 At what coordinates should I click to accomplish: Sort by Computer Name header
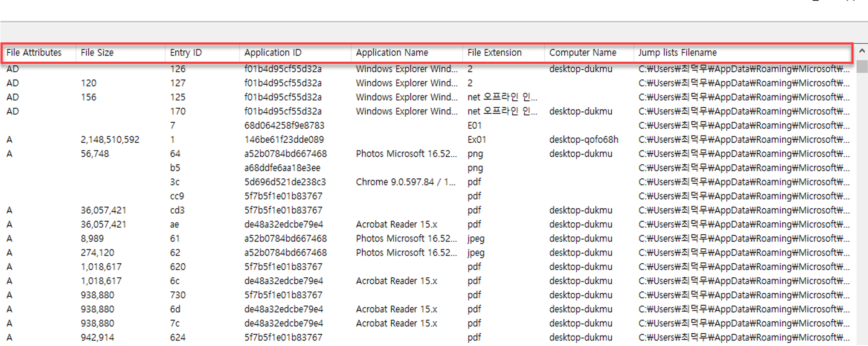point(583,53)
